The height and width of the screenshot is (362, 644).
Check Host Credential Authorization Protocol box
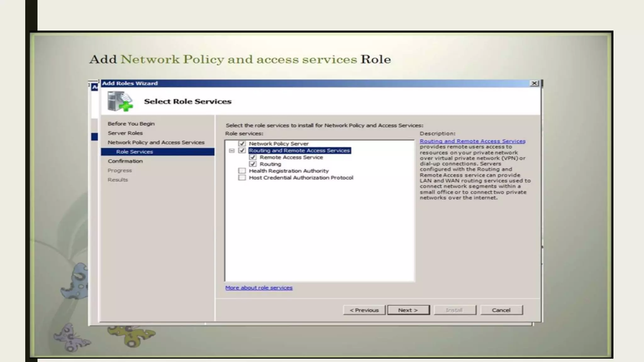[x=242, y=178]
